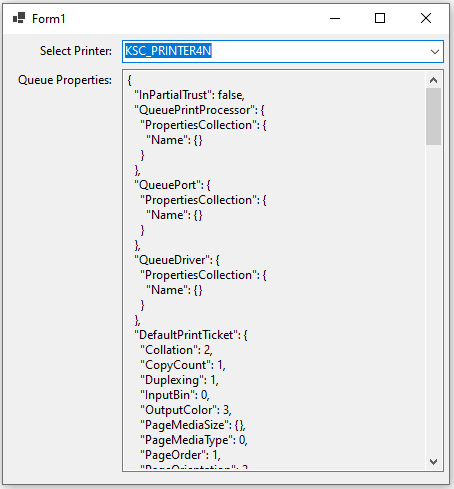This screenshot has height=489, width=454.
Task: Click the "DefaultPrintTicket" line
Action: [x=191, y=335]
